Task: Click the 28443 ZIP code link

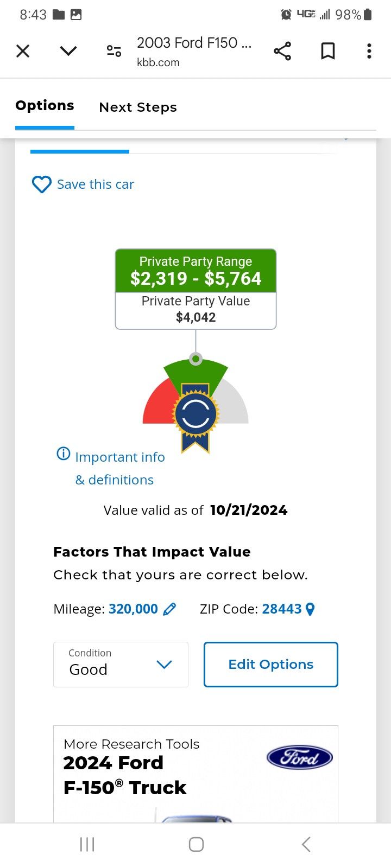Action: [x=281, y=609]
